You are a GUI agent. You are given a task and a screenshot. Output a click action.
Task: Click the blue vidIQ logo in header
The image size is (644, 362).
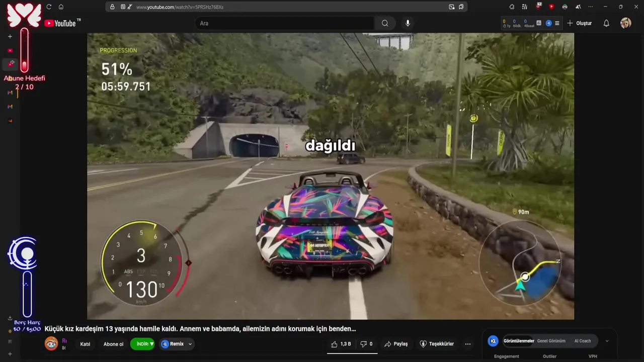[549, 23]
